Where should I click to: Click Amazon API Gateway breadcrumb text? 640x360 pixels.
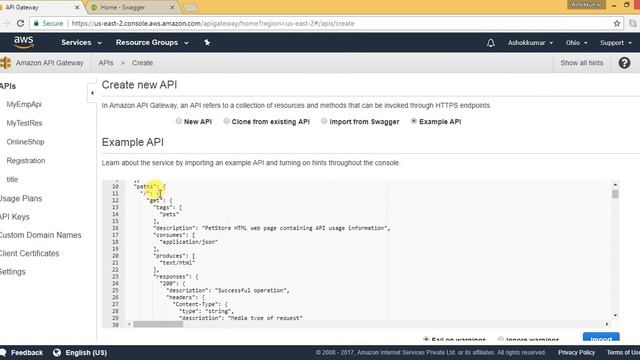click(x=49, y=63)
